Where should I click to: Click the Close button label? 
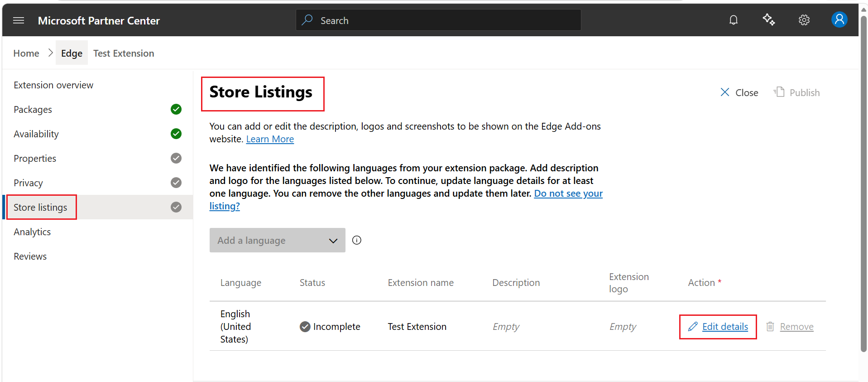click(747, 93)
